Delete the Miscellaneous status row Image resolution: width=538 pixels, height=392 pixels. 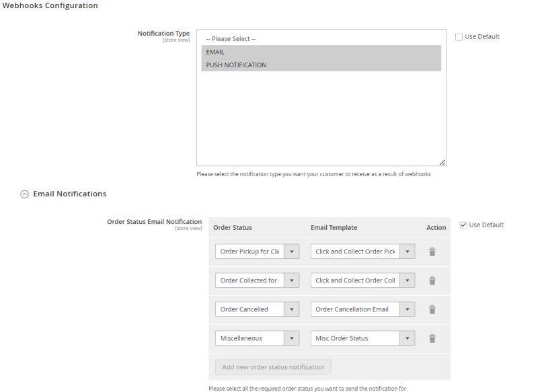(432, 338)
